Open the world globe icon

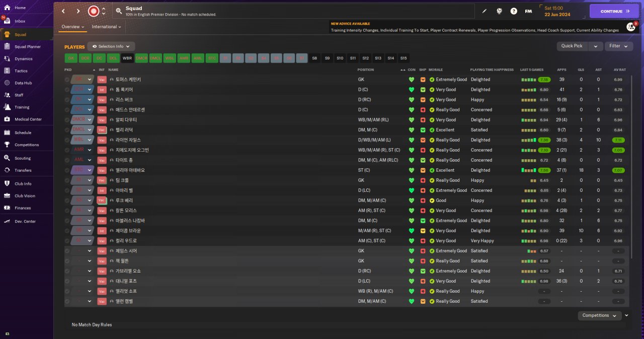point(499,11)
